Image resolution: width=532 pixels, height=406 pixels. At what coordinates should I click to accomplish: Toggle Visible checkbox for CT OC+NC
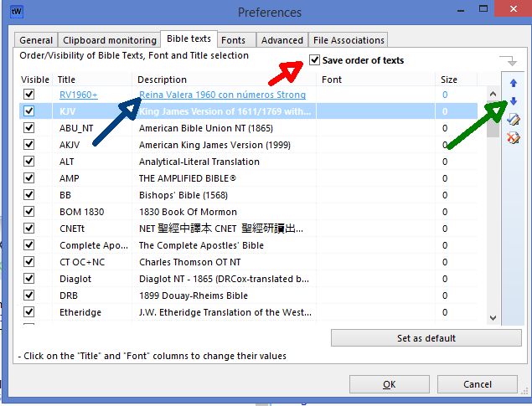click(x=28, y=262)
